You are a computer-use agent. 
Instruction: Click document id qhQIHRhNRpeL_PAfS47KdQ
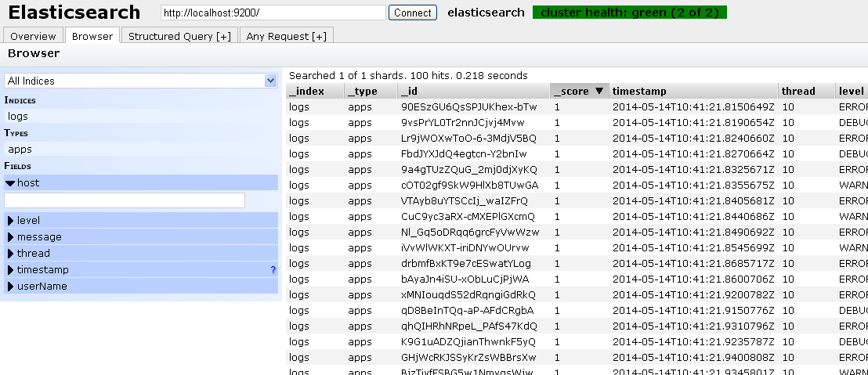[469, 326]
